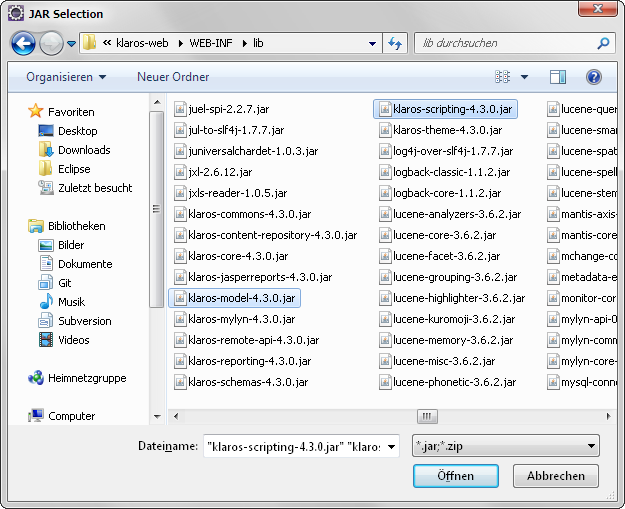The width and height of the screenshot is (625, 509).
Task: Select lucene-core-3.6.2.jar file
Action: [438, 235]
